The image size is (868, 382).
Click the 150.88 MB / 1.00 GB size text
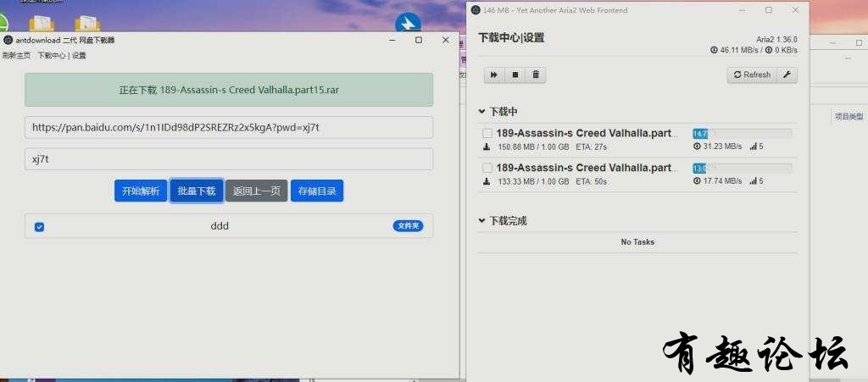point(534,147)
